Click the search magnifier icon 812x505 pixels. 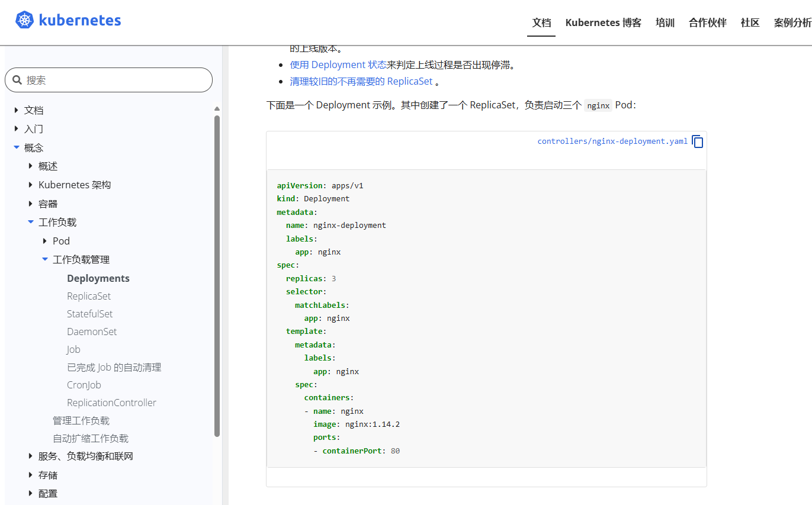(17, 80)
